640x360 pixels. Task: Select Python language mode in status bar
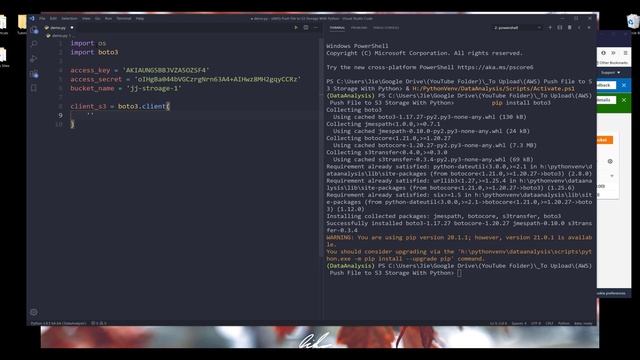coord(564,323)
